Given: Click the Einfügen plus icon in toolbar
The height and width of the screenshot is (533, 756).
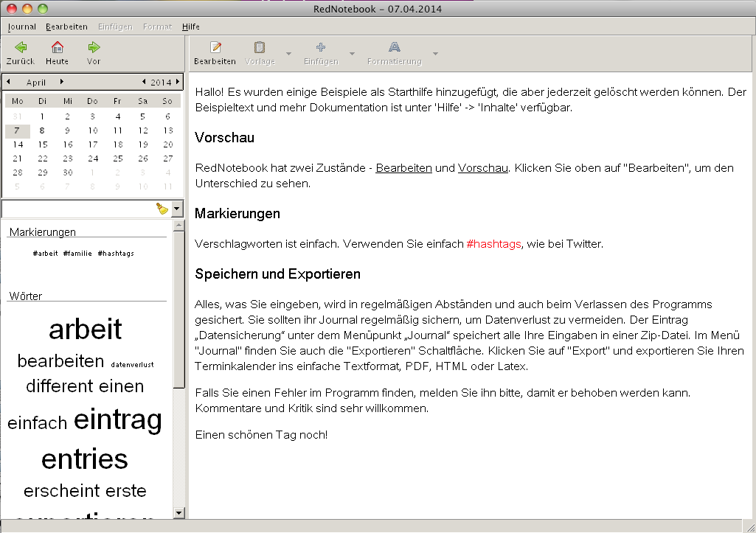Looking at the screenshot, I should (321, 47).
